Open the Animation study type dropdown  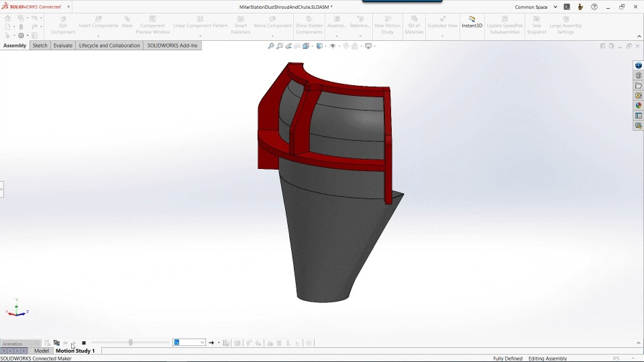tap(21, 343)
